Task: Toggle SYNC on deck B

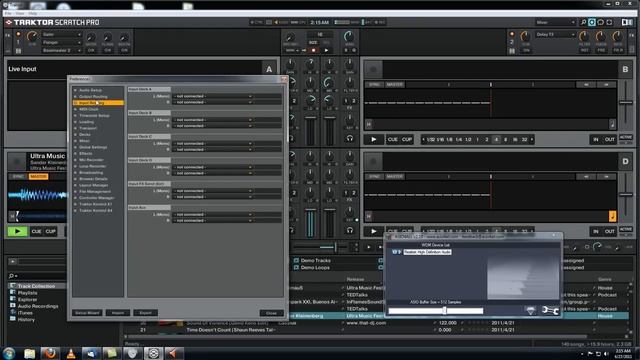Action: tap(374, 84)
